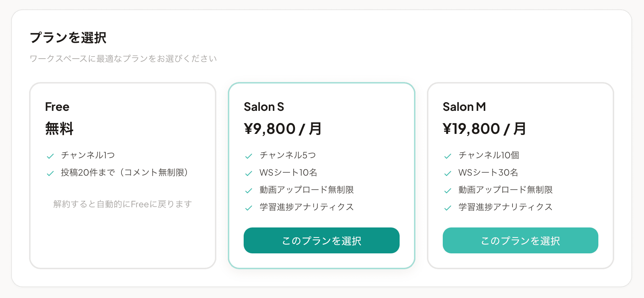Click the checkmark next to 動画アップロード無制限 in Salon S
This screenshot has height=298, width=644.
click(248, 190)
